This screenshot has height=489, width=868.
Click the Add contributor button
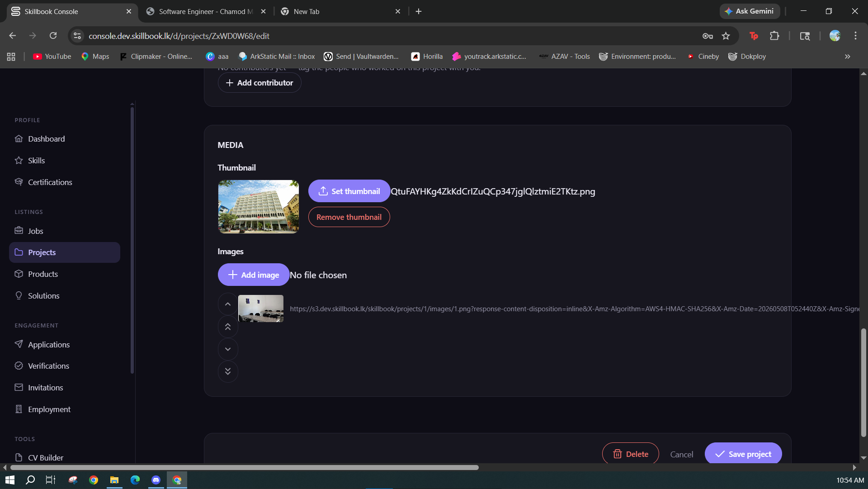click(x=259, y=83)
